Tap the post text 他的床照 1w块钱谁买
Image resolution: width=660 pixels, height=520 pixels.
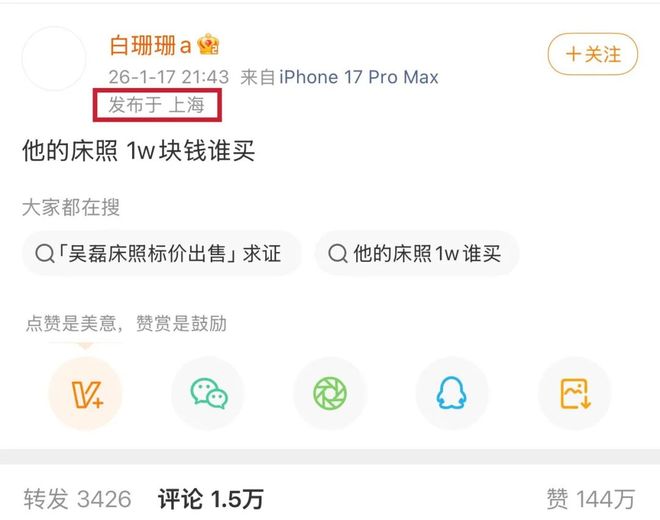coord(138,151)
